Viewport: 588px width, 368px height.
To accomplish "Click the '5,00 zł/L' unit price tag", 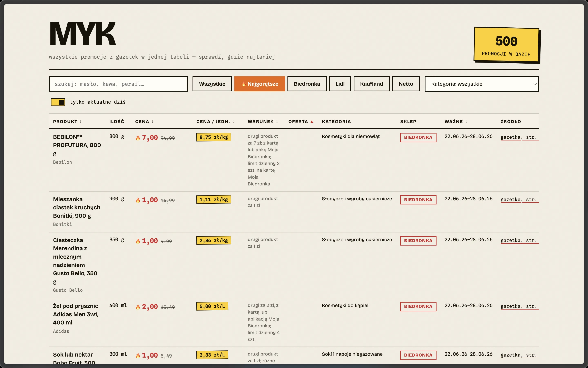I will (x=212, y=306).
